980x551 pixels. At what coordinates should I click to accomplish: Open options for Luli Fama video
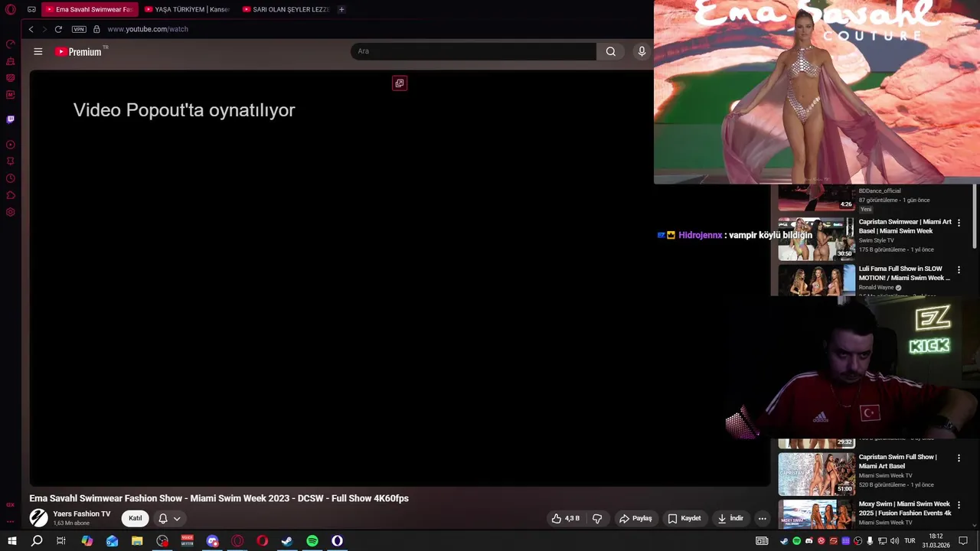point(959,269)
